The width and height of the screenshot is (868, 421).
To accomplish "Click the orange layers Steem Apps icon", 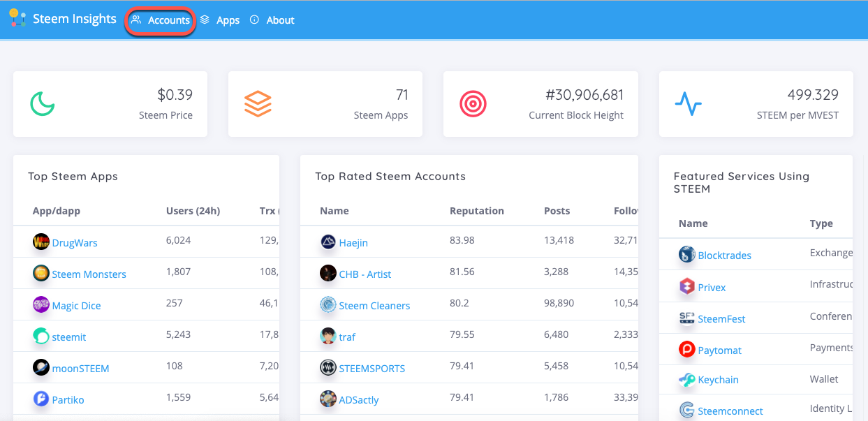I will pyautogui.click(x=258, y=104).
